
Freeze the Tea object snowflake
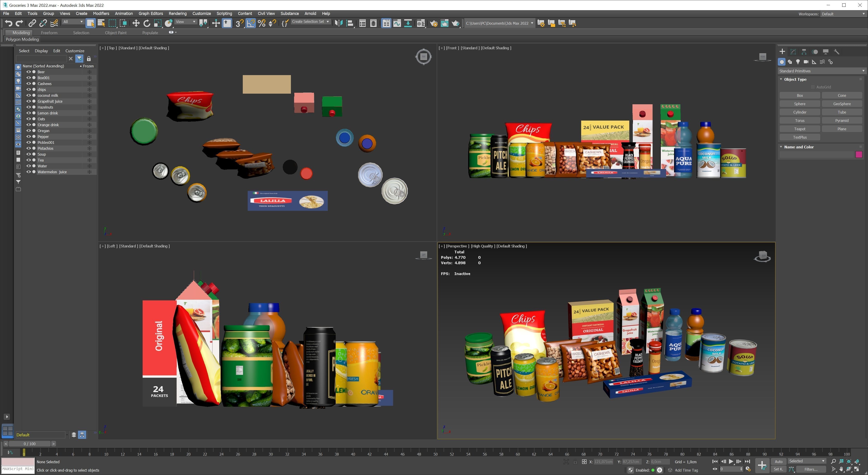tap(89, 160)
